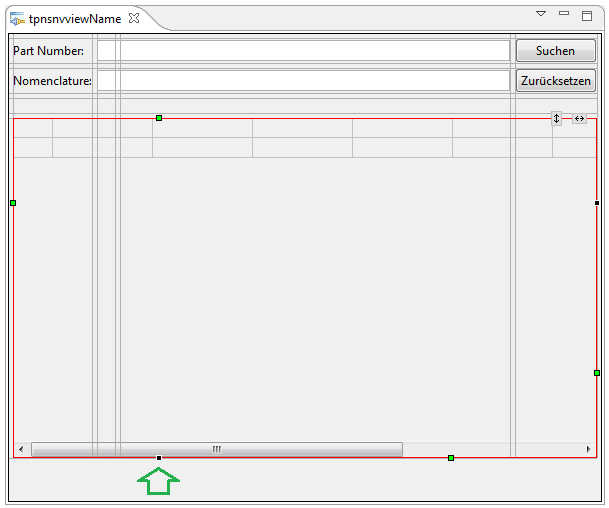Image resolution: width=609 pixels, height=508 pixels.
Task: Close the tpnsnvviewName tab via X icon
Action: [134, 18]
